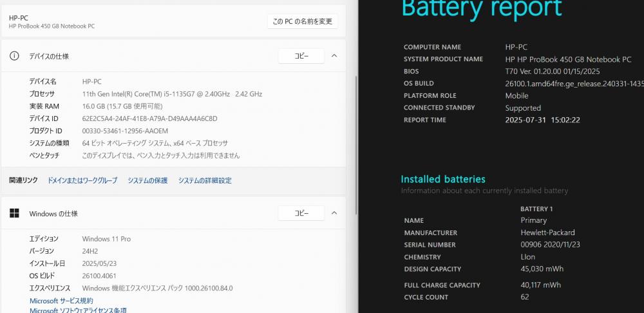644x313 pixels.
Task: Click the エクスペリエンス value text
Action: coord(157,289)
